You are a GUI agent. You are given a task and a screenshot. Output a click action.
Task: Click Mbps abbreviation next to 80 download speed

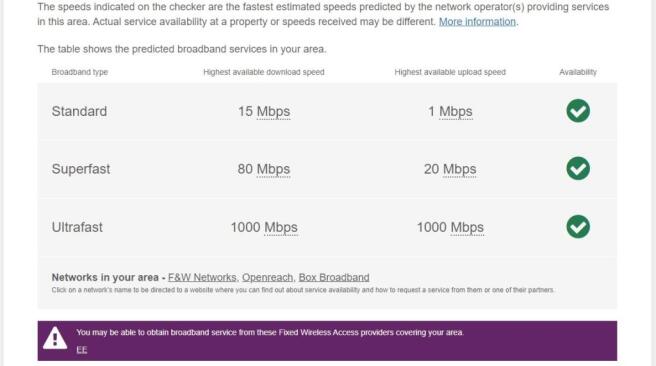pos(273,169)
